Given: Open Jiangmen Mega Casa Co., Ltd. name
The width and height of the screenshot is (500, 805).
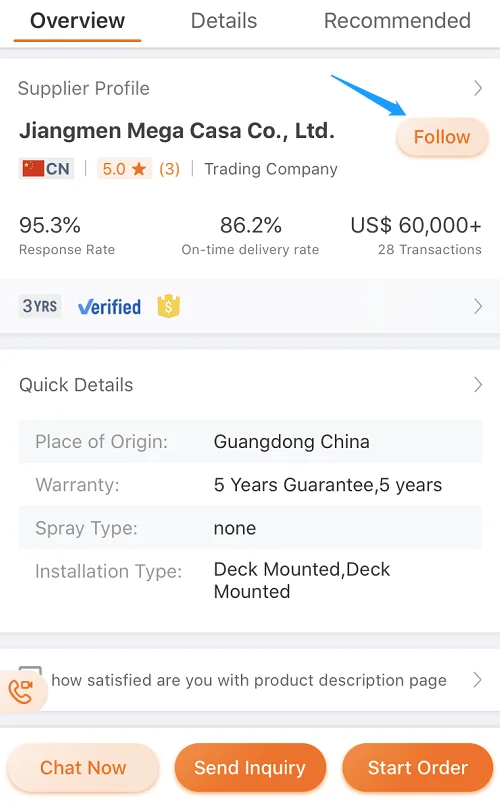Looking at the screenshot, I should (x=177, y=130).
